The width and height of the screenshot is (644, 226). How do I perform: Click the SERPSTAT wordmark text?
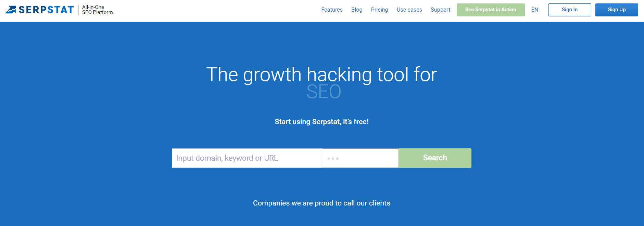click(46, 10)
